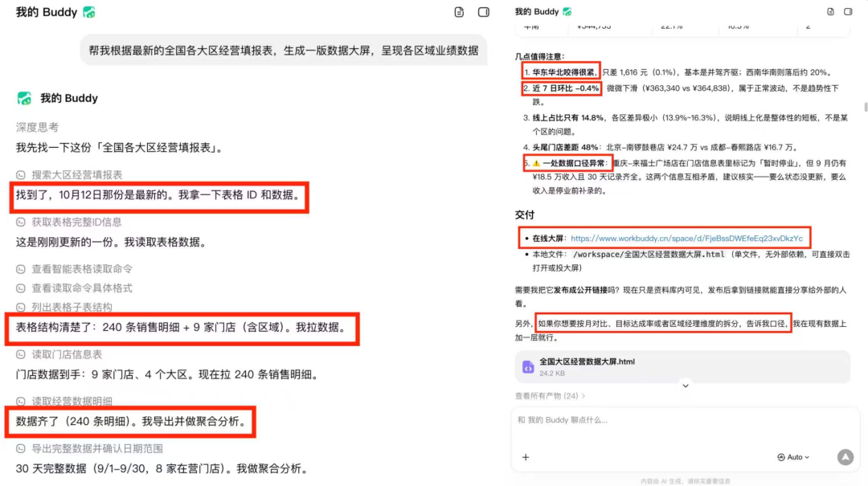Click the line 找到了，10月12日那份是最新的

point(158,195)
